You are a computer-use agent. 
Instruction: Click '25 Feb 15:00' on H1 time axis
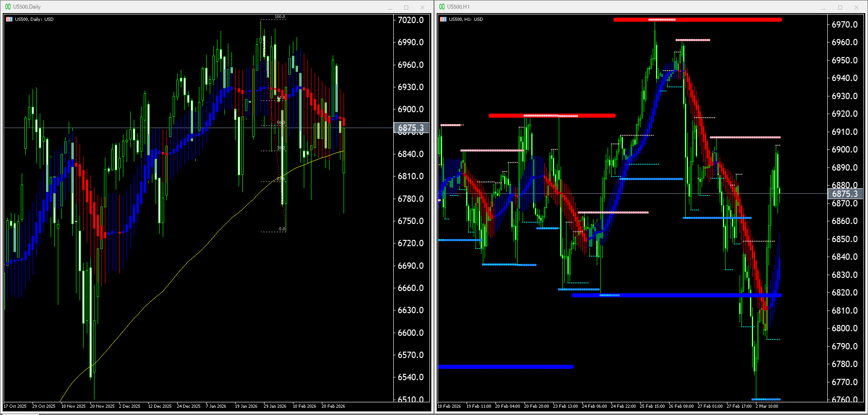pos(652,406)
